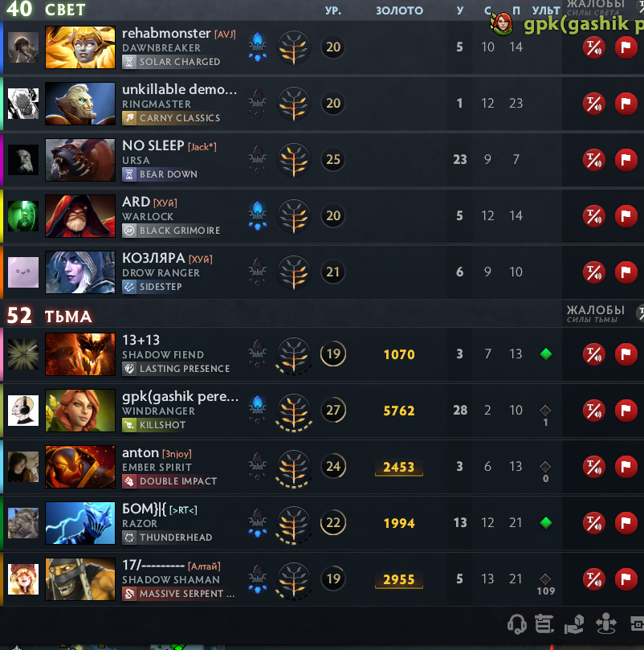644x650 pixels.
Task: Report ARD Warlock player with flag
Action: click(x=626, y=216)
